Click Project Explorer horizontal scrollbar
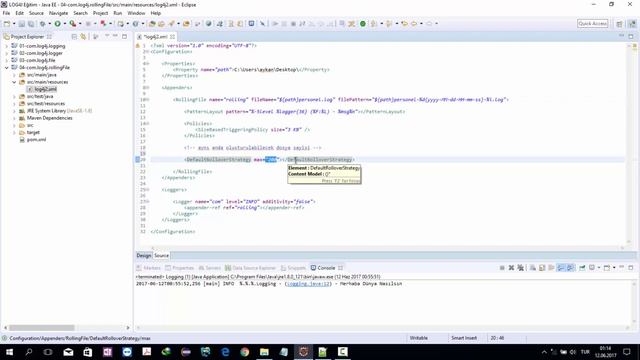 tap(42, 328)
